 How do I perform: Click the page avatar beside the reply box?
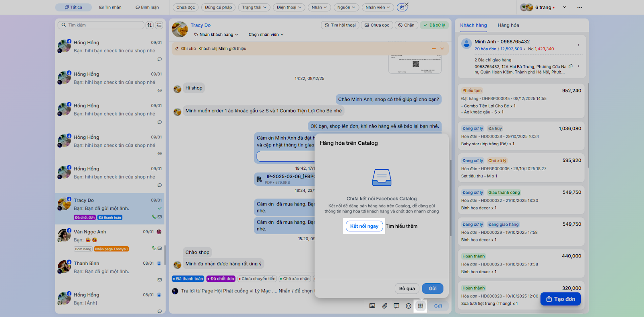[x=175, y=291]
